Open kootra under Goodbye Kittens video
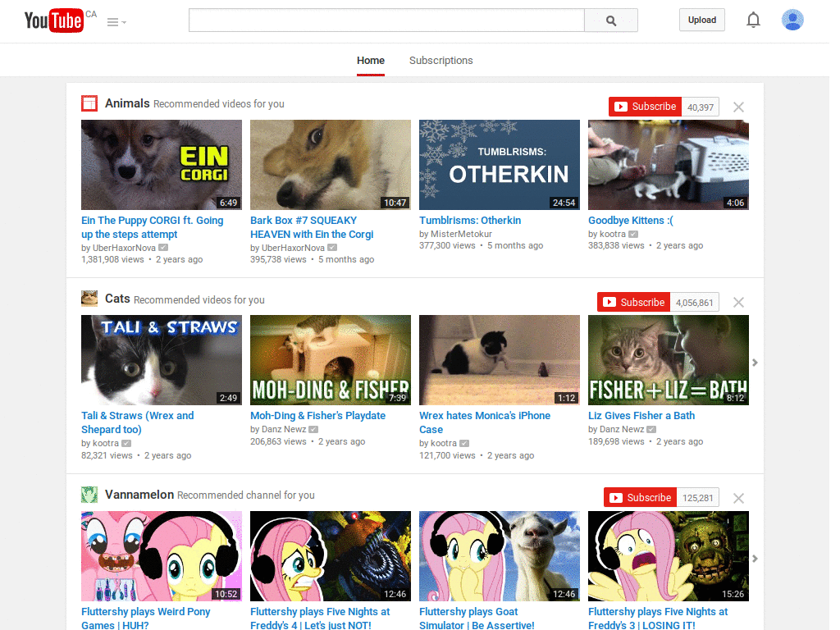 point(612,234)
